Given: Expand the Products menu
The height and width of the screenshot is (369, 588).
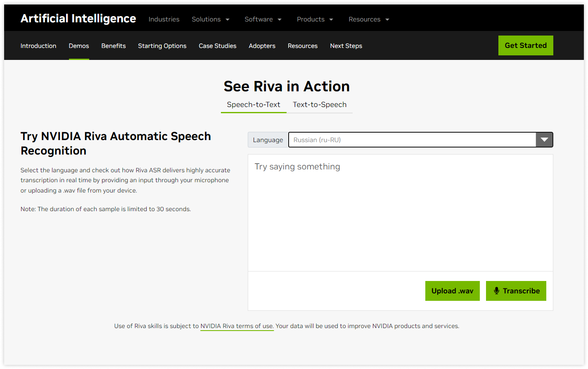Looking at the screenshot, I should pyautogui.click(x=315, y=19).
